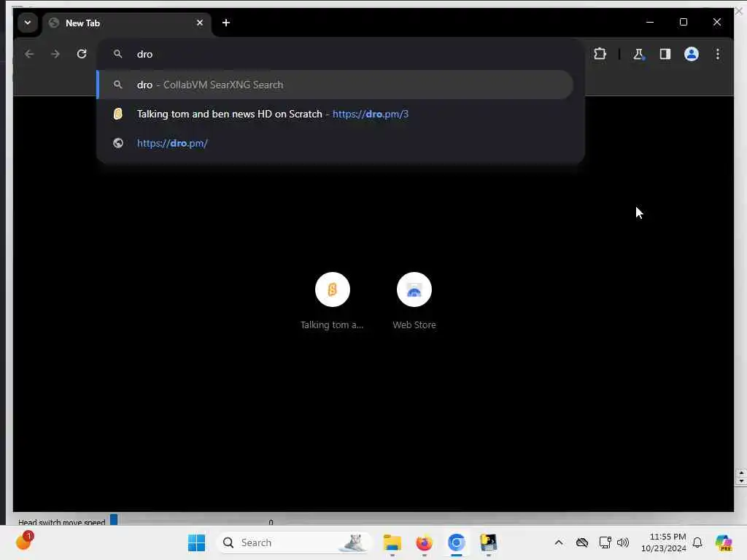Open network status tray icon
This screenshot has width=747, height=560.
(x=605, y=542)
